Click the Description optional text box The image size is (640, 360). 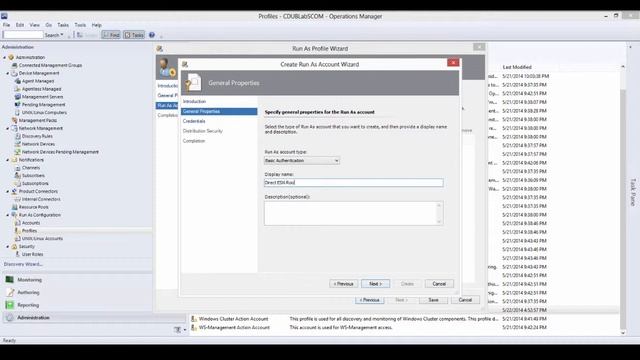pyautogui.click(x=353, y=213)
